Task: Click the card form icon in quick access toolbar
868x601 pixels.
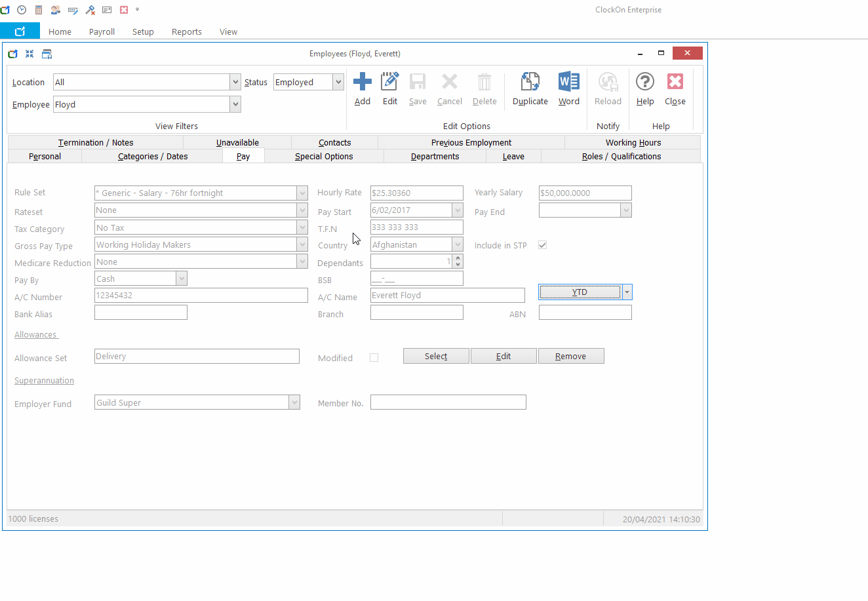Action: (107, 10)
